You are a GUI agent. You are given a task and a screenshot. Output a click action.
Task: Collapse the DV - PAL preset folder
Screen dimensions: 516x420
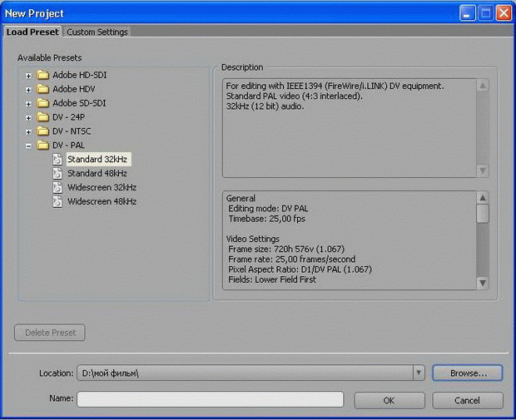[x=28, y=146]
